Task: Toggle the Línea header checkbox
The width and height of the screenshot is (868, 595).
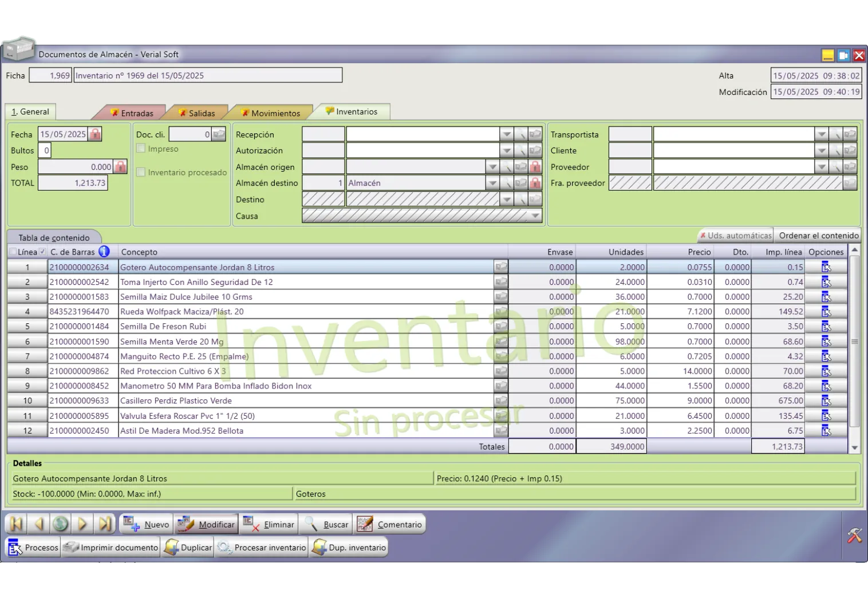Action: (13, 252)
